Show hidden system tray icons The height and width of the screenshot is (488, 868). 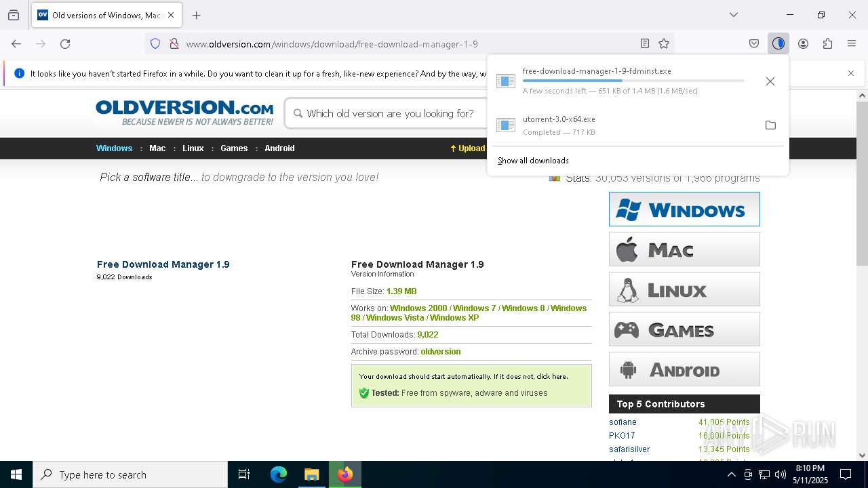(731, 474)
